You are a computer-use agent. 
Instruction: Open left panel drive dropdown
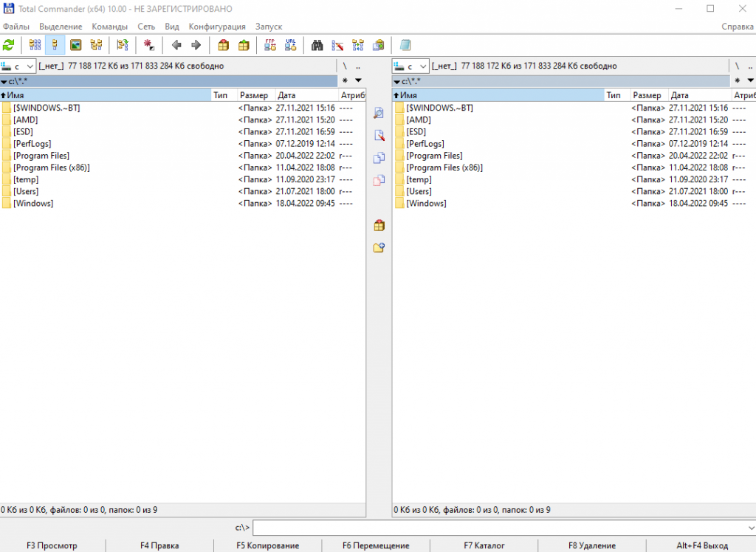18,66
